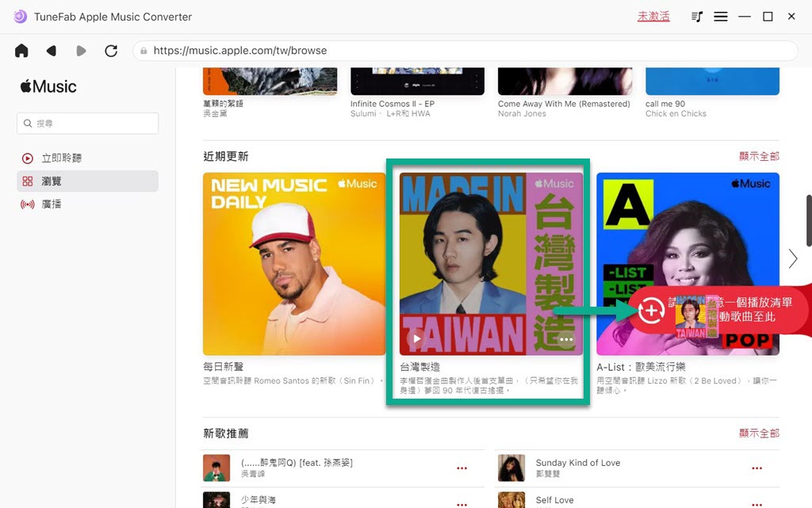Open the New Music Daily playlist cover
Viewport: 812px width, 508px height.
[294, 264]
